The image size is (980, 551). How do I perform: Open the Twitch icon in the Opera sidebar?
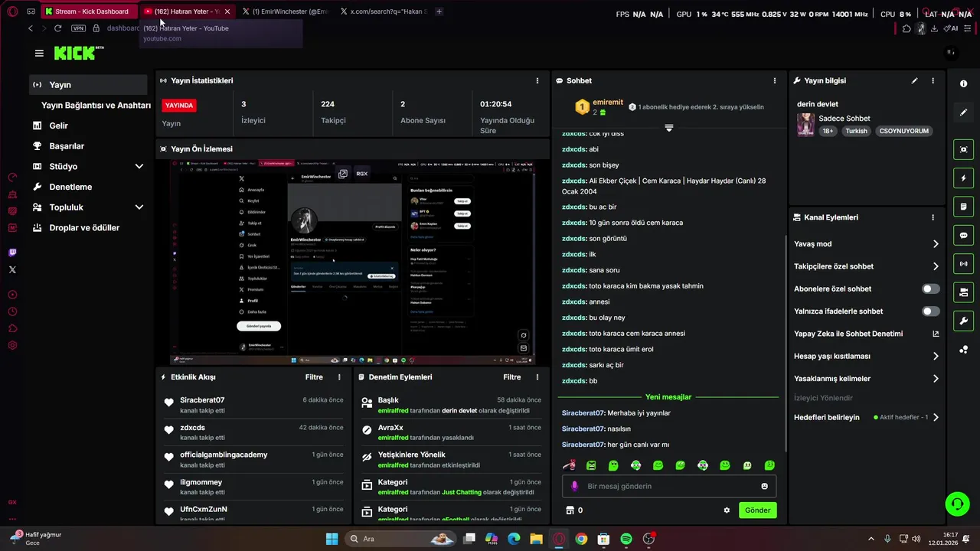(12, 253)
